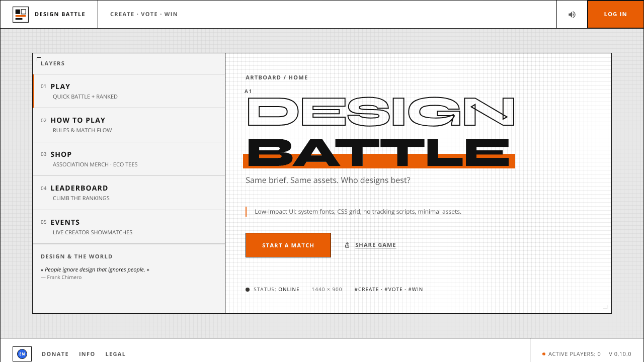
Task: Click the 'Same brief. Same assets.' subtitle
Action: click(328, 180)
